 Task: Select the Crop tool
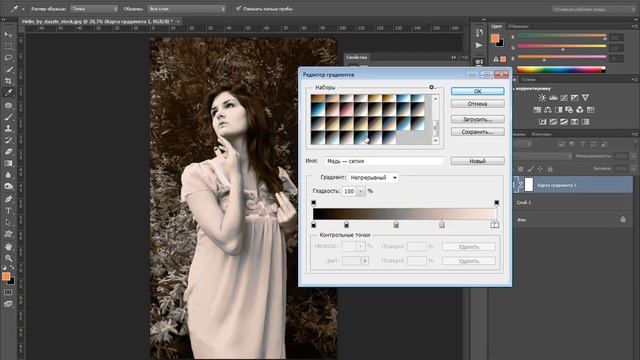point(8,81)
